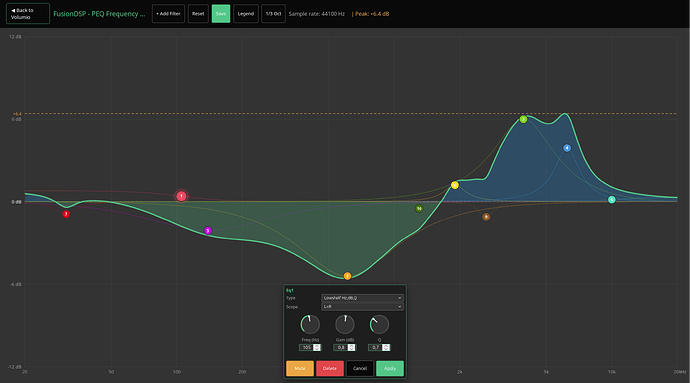Select teal filter node 6 near 10k

click(x=612, y=199)
